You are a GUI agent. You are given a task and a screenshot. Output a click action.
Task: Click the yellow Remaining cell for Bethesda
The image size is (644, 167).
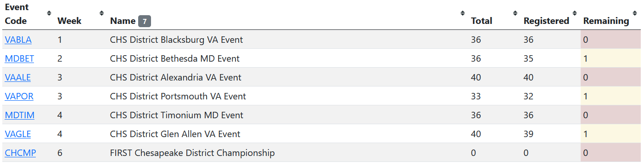pos(610,58)
